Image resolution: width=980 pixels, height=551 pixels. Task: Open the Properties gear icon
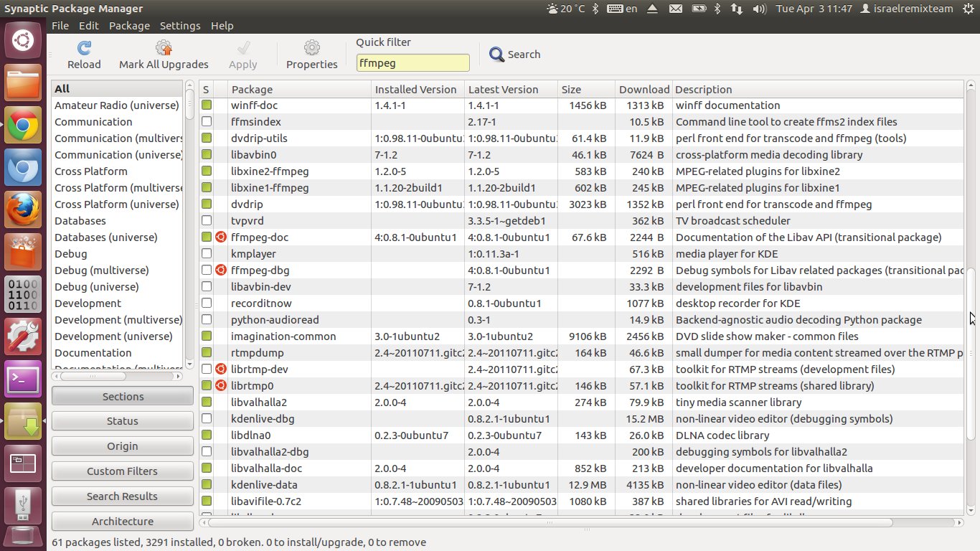[311, 48]
